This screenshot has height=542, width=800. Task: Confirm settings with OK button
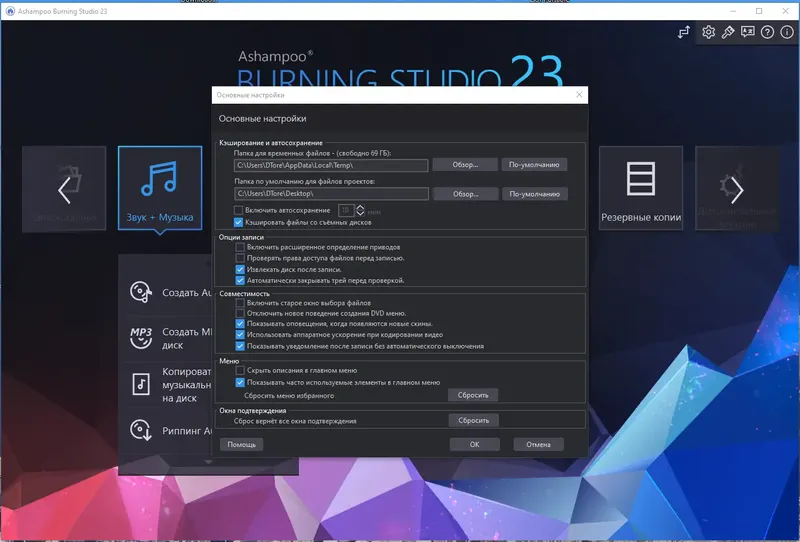474,445
